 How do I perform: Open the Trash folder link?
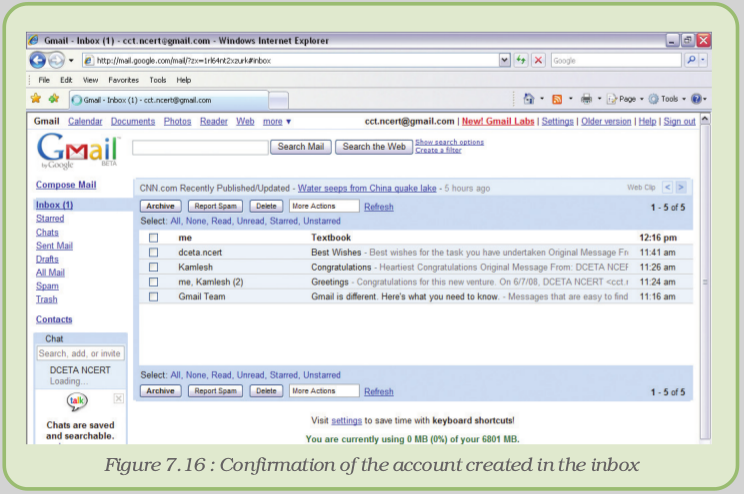point(46,299)
